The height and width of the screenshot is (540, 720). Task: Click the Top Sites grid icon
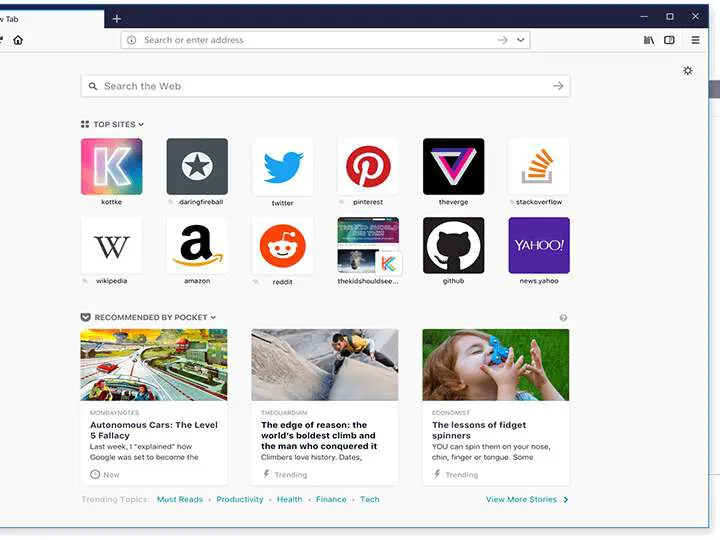coord(85,124)
